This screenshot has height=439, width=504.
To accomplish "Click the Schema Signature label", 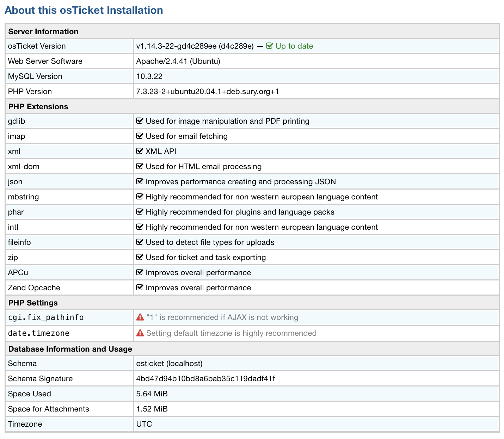I will (x=41, y=379).
